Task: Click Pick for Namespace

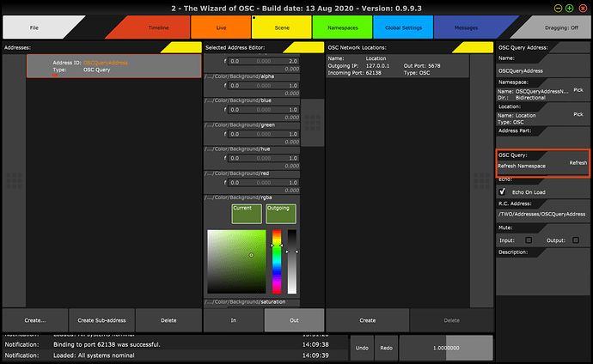Action: pyautogui.click(x=578, y=90)
